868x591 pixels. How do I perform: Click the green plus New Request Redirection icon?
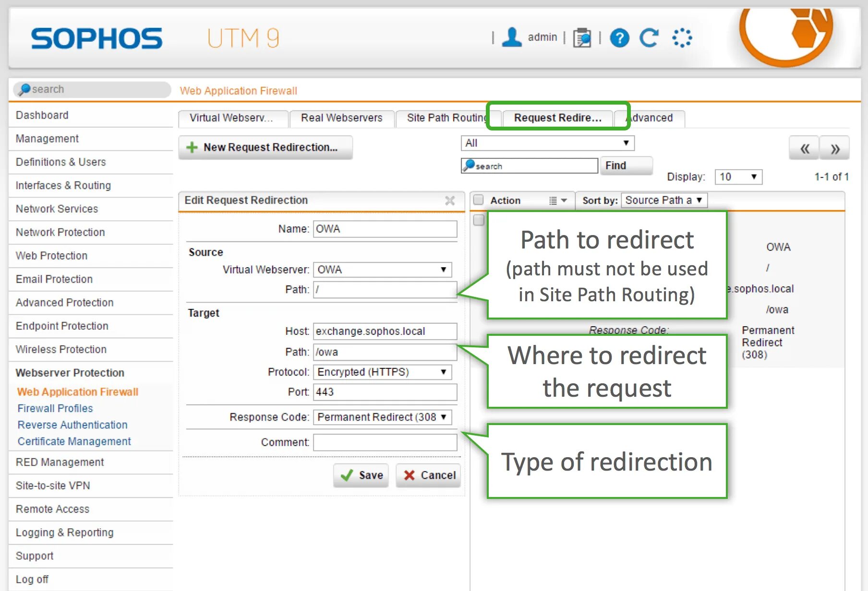(192, 147)
